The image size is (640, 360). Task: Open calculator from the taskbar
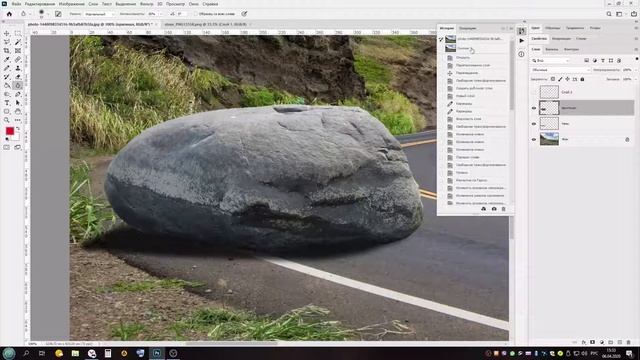108,353
